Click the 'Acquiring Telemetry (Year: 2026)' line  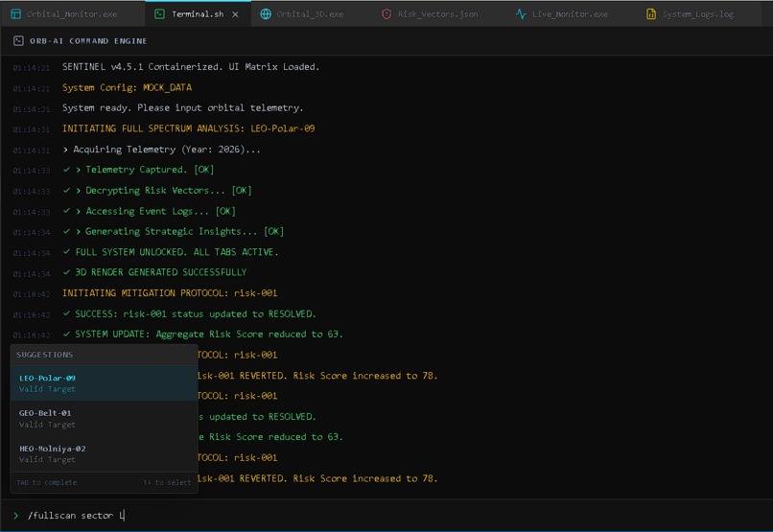pos(162,150)
